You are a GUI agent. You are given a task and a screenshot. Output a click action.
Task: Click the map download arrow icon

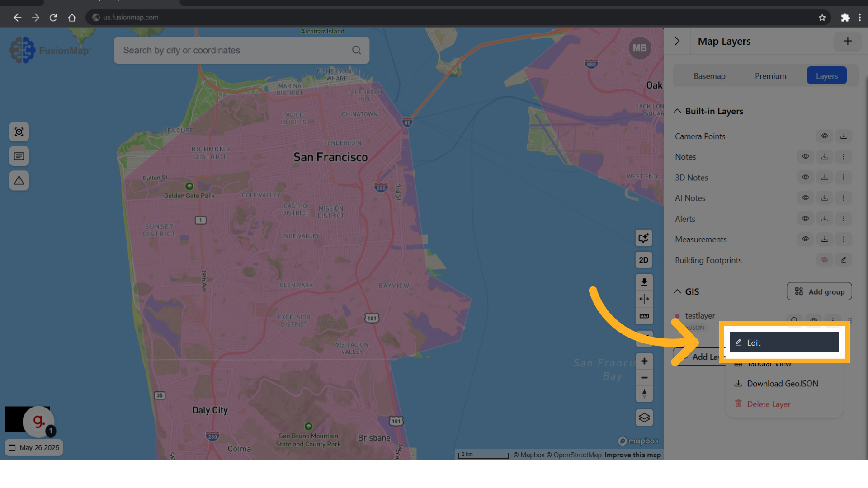click(x=644, y=282)
